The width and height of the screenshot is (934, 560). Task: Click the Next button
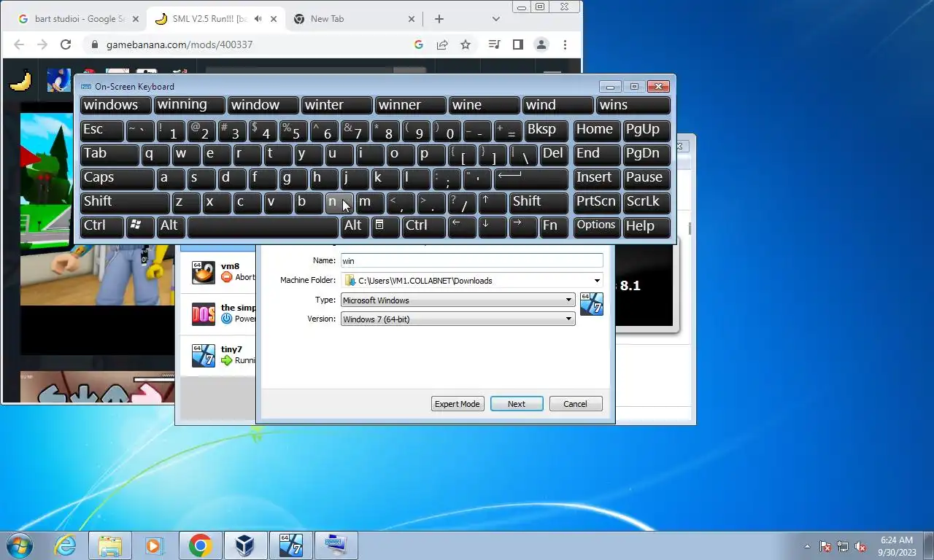(517, 404)
